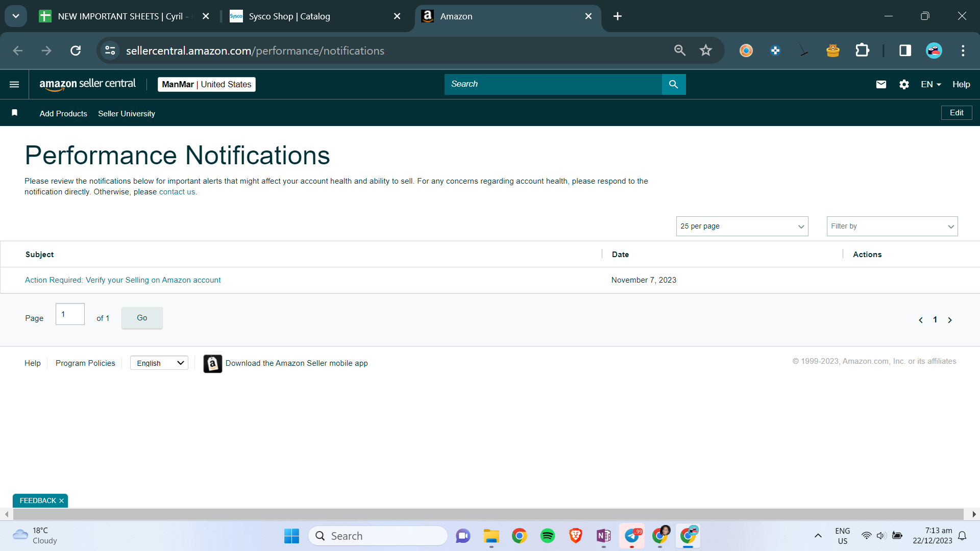Open the Seller Central hamburger menu
This screenshot has width=980, height=551.
14,84
